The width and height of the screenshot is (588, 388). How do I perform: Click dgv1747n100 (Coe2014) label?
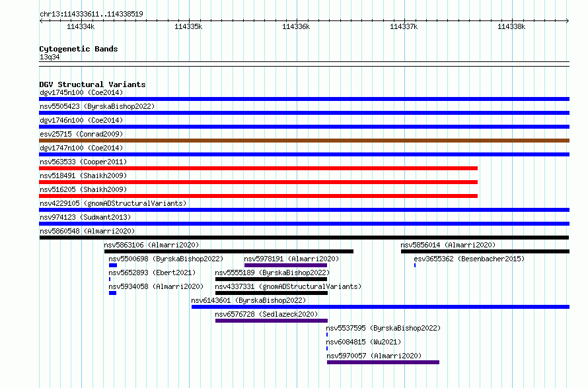tap(81, 148)
